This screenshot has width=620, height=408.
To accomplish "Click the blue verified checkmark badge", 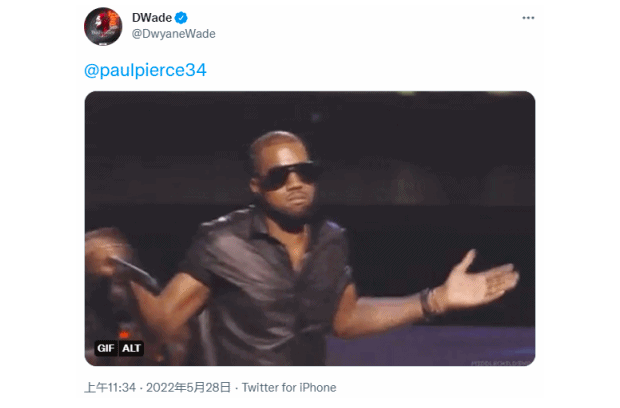I will pyautogui.click(x=181, y=18).
